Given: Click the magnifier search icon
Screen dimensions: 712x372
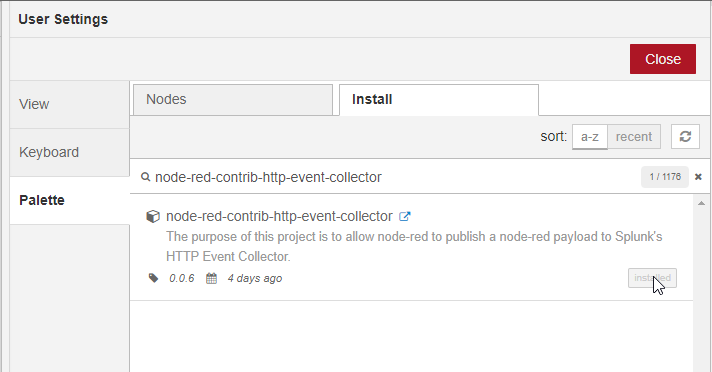Looking at the screenshot, I should pos(145,177).
